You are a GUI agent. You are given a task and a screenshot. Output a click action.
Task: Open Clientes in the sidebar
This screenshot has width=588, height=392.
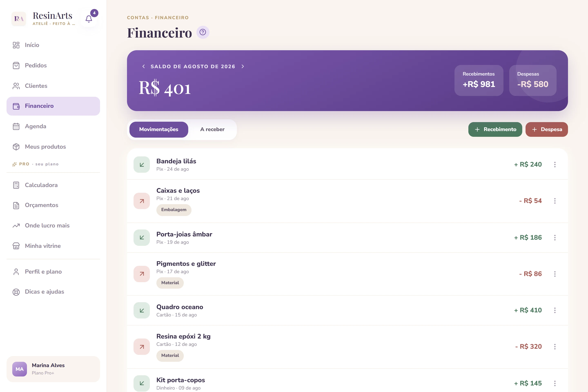[x=53, y=86]
